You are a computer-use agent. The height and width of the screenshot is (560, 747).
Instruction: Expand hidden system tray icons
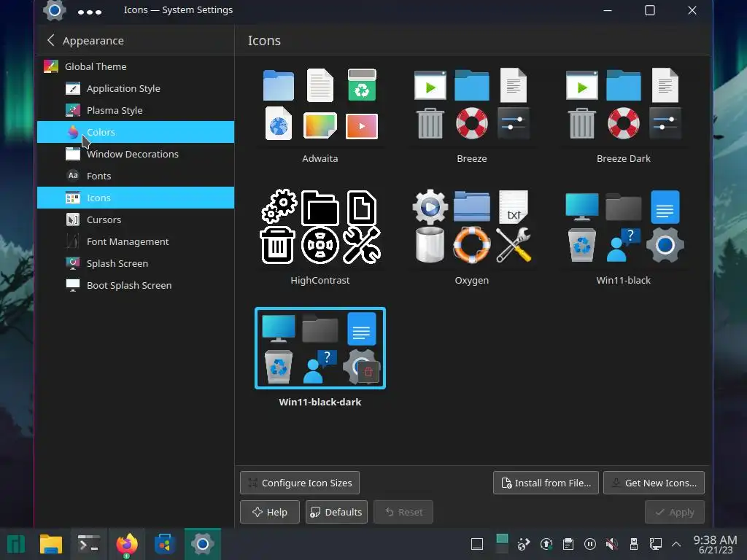pyautogui.click(x=676, y=544)
